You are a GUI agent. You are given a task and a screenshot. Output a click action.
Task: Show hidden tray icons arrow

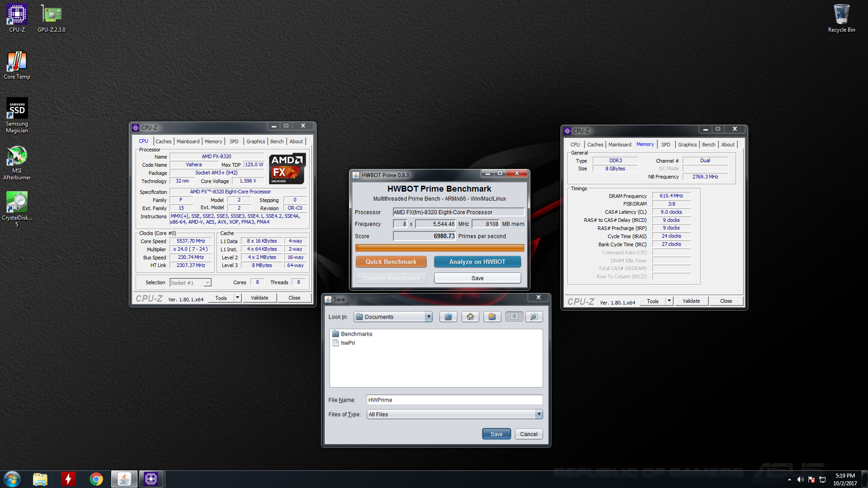click(x=789, y=479)
